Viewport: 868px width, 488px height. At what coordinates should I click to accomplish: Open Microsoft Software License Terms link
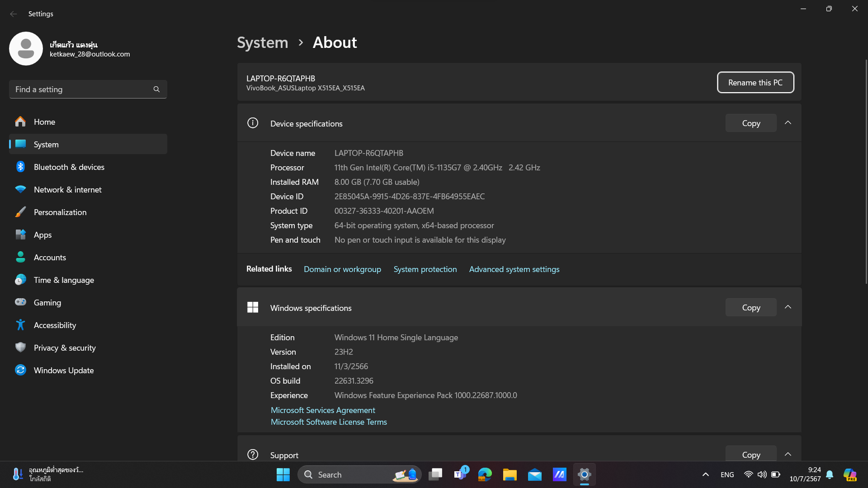[329, 422]
